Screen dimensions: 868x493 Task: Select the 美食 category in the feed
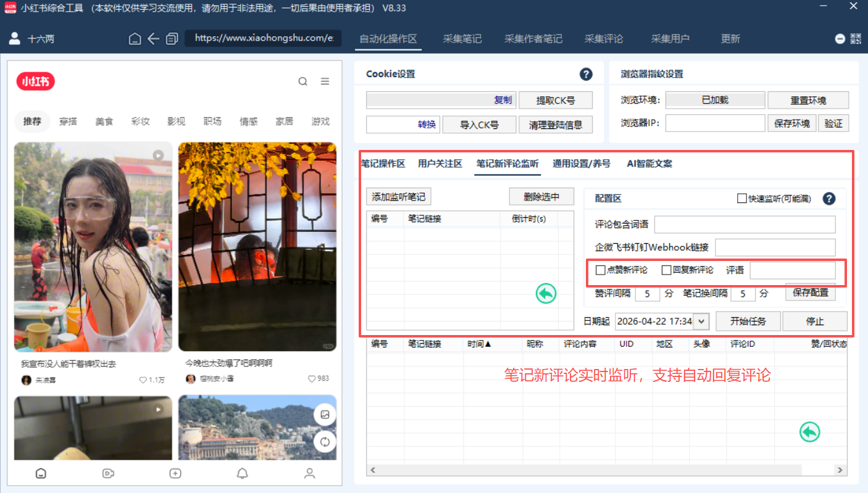[x=104, y=122]
